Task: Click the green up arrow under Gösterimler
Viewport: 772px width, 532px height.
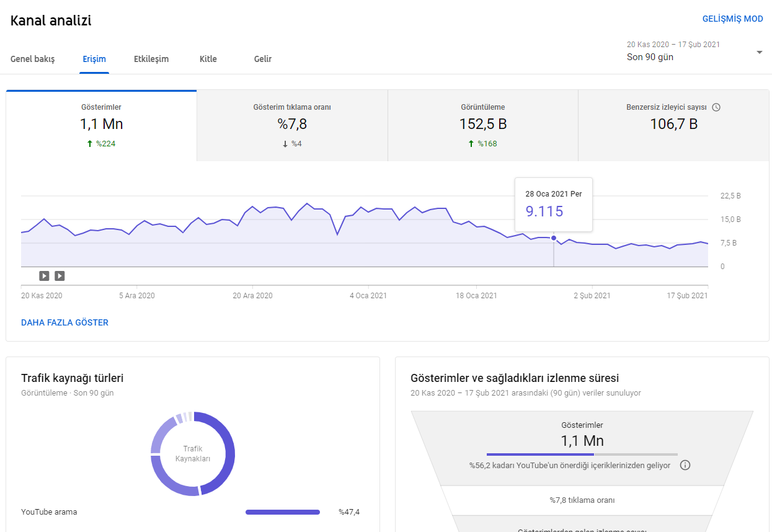Action: [x=90, y=144]
